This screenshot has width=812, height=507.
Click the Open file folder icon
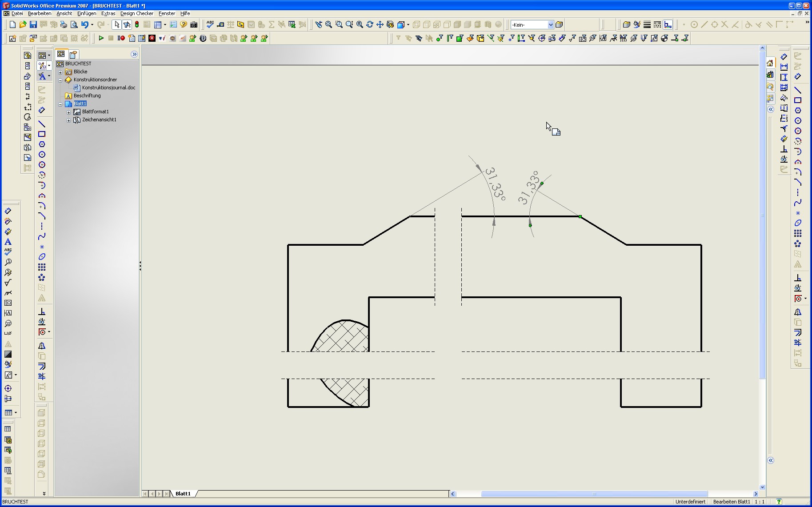(23, 24)
